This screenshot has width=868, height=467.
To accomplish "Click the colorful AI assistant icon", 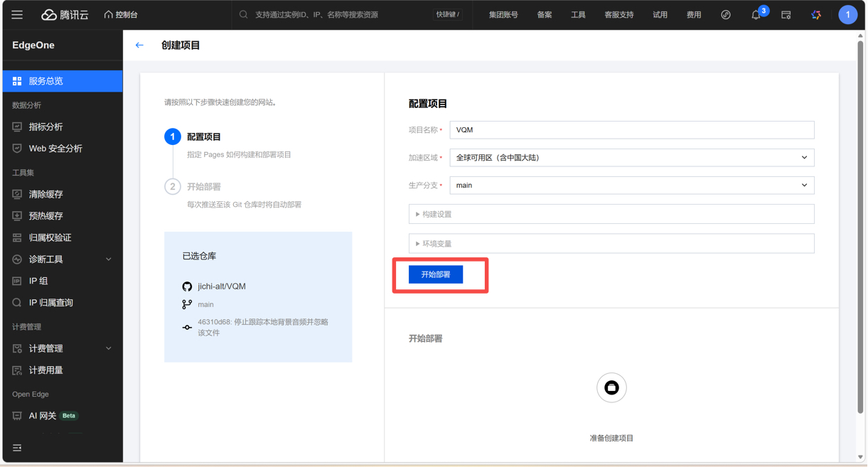I will pos(816,15).
